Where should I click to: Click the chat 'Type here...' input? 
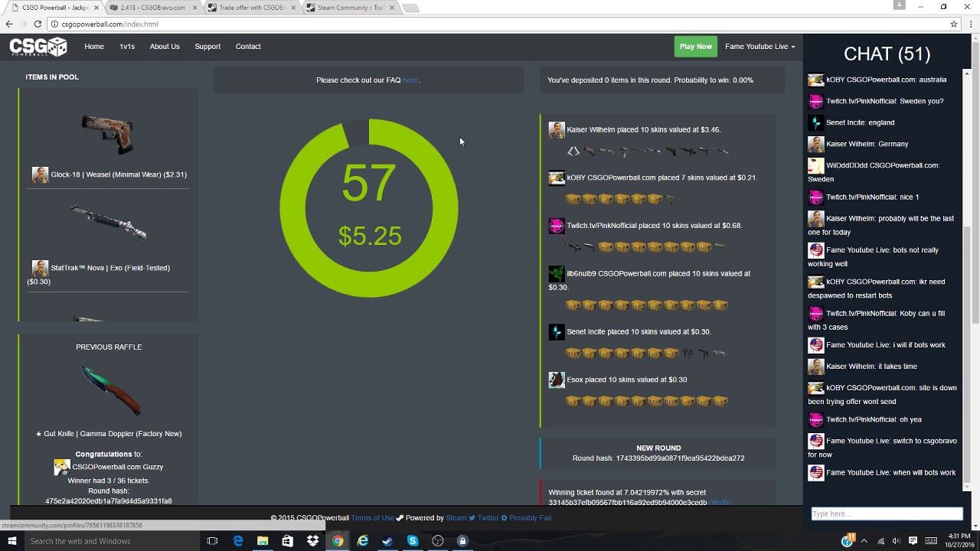pos(887,514)
